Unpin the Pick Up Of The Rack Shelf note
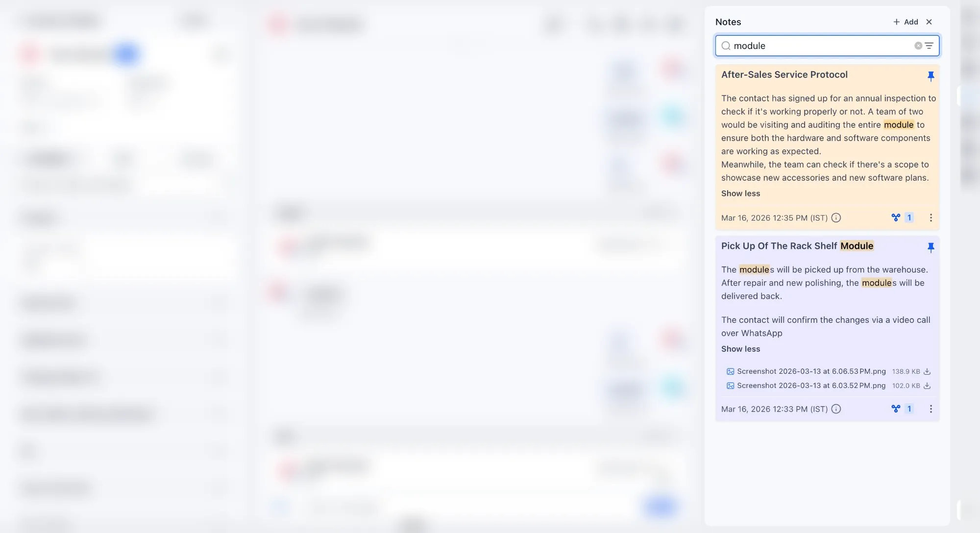 tap(931, 247)
